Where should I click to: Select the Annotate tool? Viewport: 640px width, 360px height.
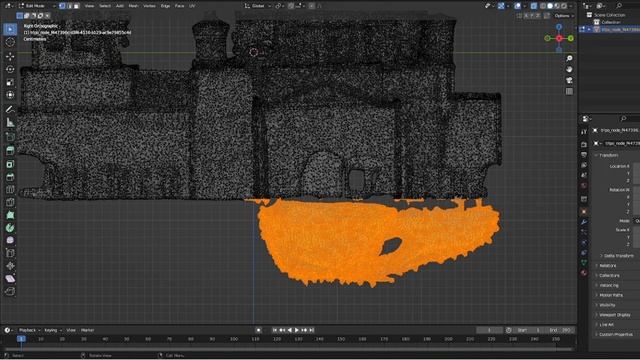tap(10, 109)
